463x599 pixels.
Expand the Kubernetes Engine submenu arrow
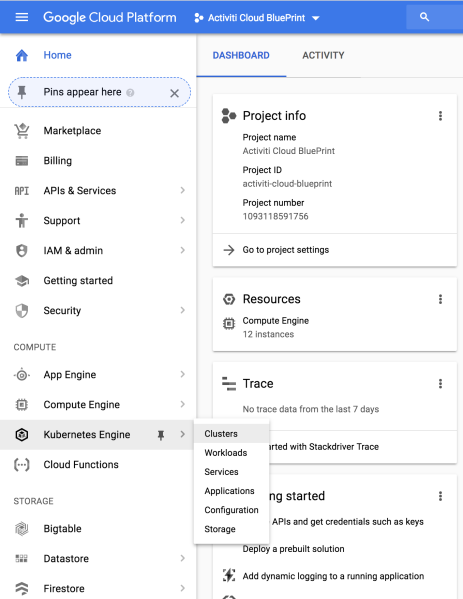183,434
